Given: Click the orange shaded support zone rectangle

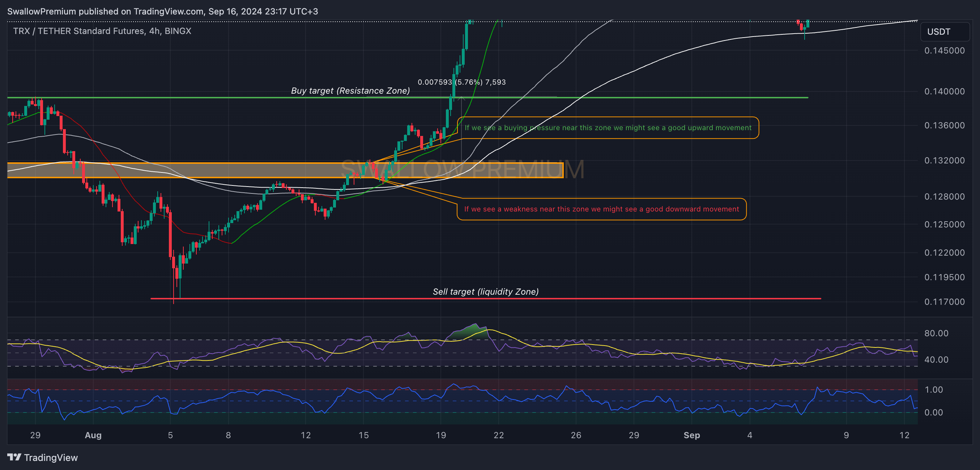Looking at the screenshot, I should tap(285, 170).
